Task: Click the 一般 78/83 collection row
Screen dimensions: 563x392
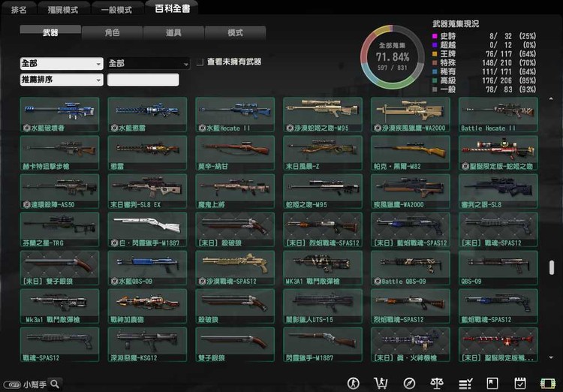Action: (484, 89)
